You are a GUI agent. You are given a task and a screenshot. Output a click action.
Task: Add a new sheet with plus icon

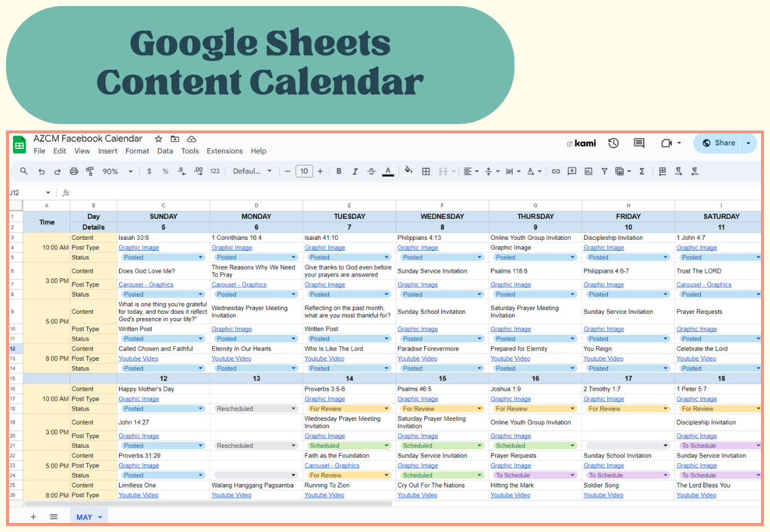pos(33,517)
